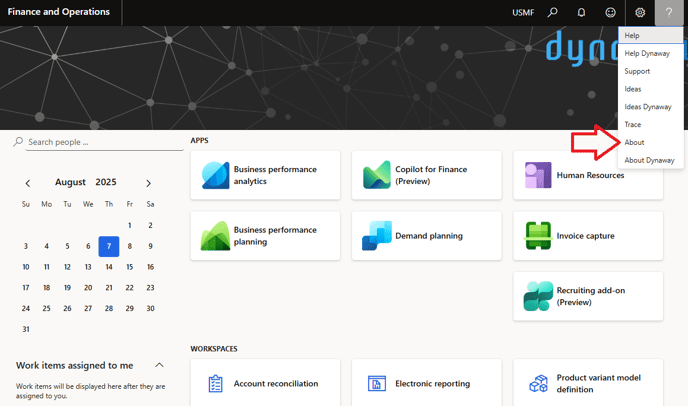Click the Search people field
Viewport: 688px width, 406px height.
point(104,142)
